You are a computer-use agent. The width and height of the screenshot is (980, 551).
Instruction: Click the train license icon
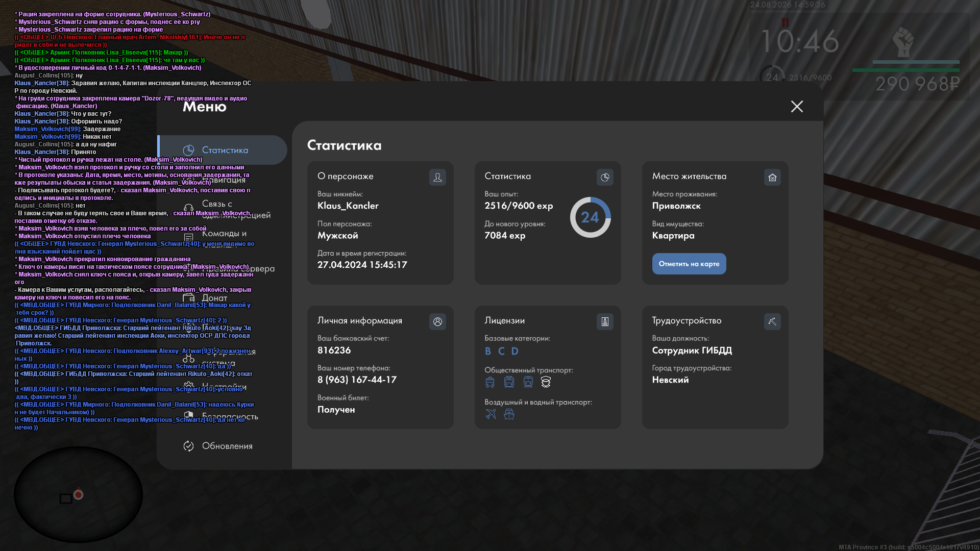(528, 382)
